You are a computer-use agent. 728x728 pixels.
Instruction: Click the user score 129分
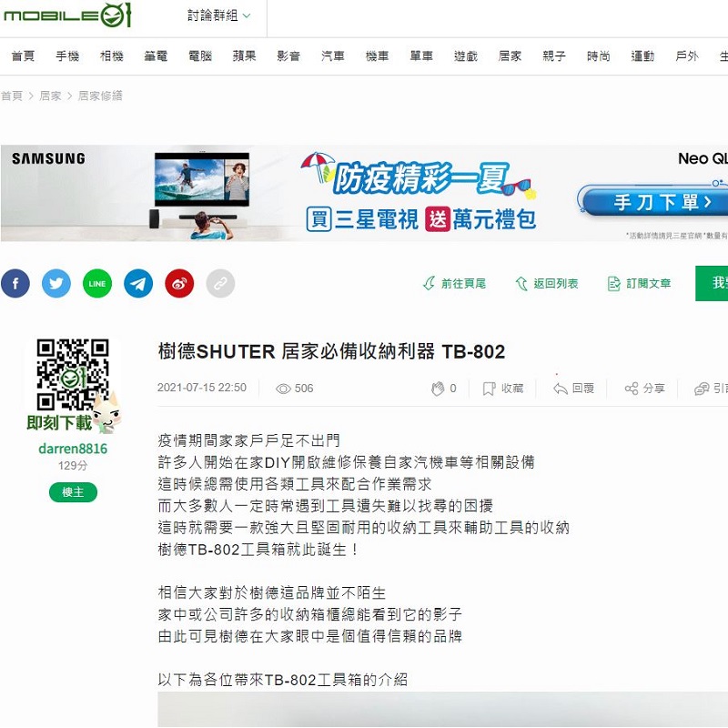[x=73, y=466]
